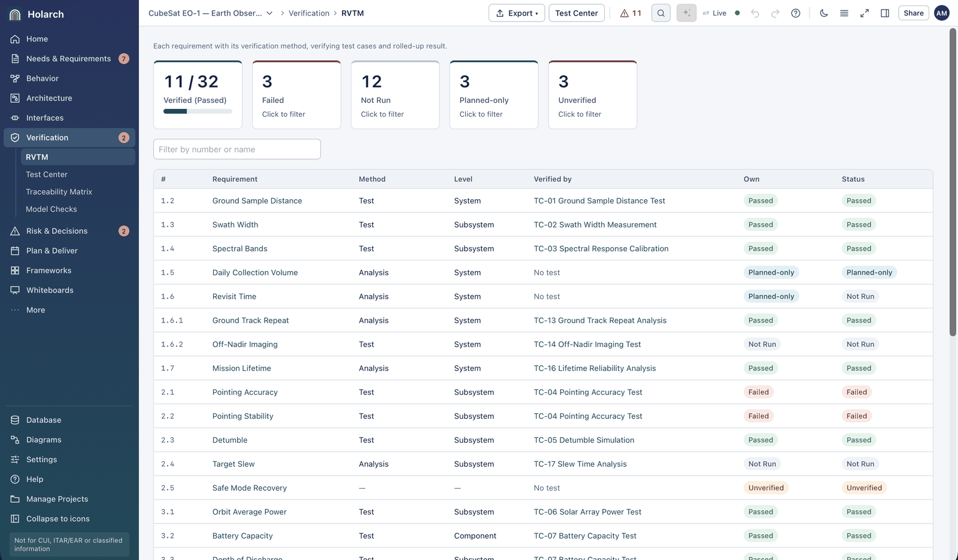Click the redo arrow
This screenshot has width=958, height=560.
click(775, 13)
